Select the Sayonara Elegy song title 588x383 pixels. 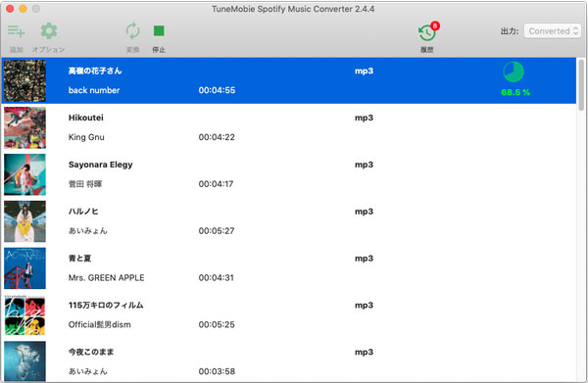[x=101, y=165]
